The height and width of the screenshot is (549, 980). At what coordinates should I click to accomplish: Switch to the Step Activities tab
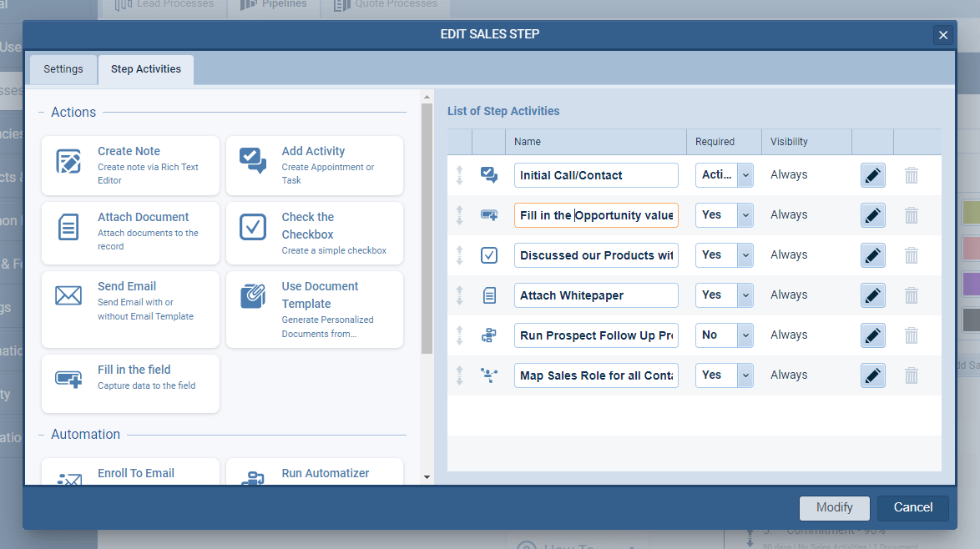coord(145,69)
